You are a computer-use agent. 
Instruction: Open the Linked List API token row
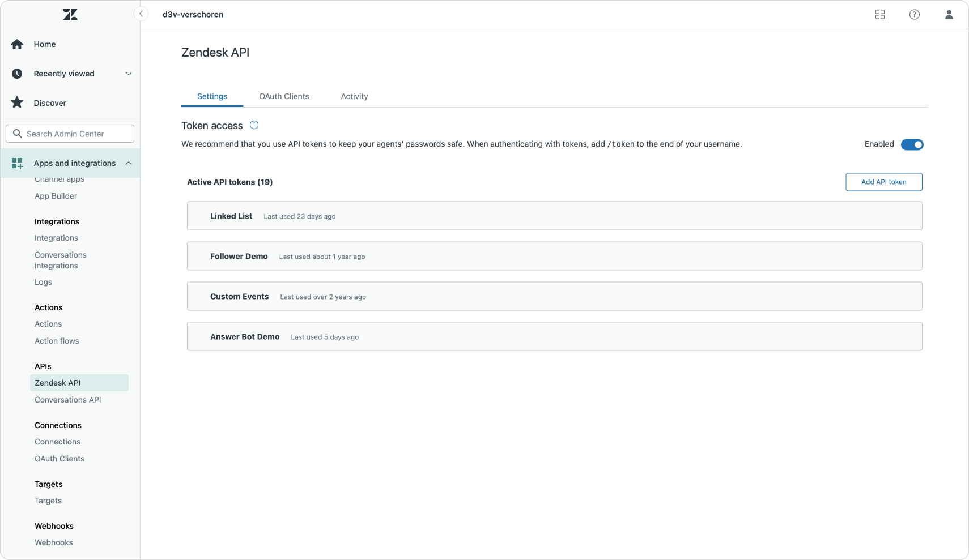click(x=555, y=216)
